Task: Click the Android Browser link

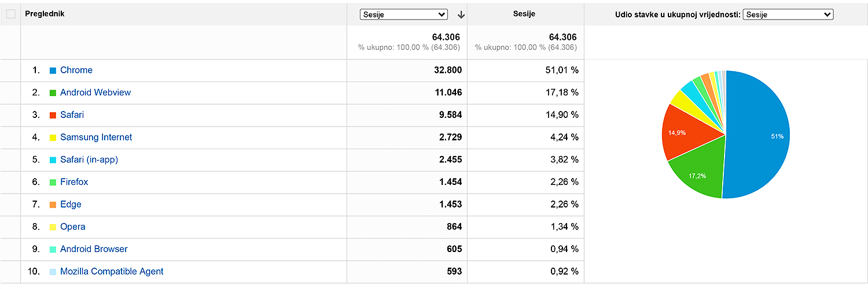Action: pyautogui.click(x=94, y=249)
